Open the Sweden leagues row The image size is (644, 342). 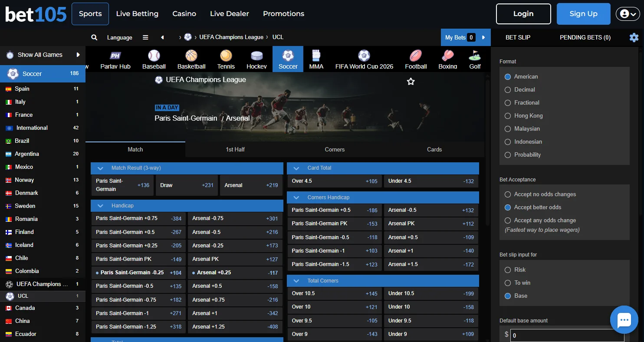point(43,206)
